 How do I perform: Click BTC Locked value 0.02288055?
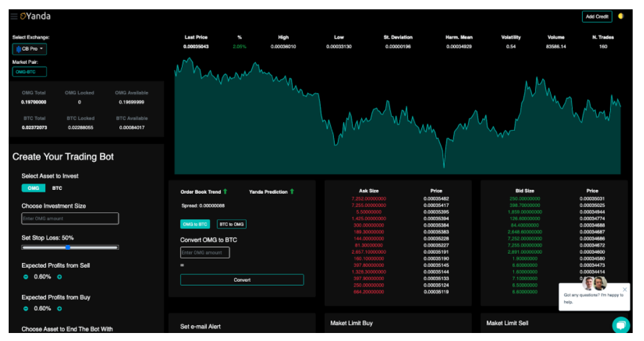click(x=81, y=128)
